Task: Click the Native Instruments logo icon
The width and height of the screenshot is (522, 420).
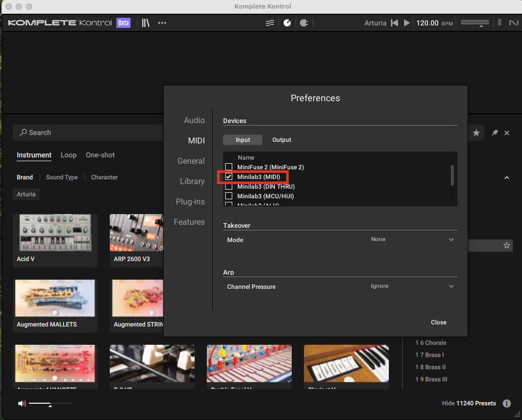Action: click(x=514, y=23)
